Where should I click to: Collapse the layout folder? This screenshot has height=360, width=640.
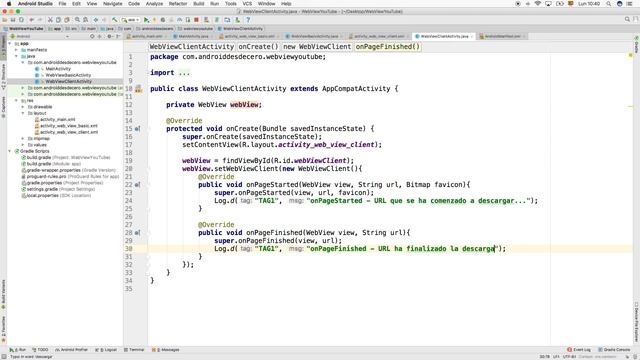pos(23,113)
